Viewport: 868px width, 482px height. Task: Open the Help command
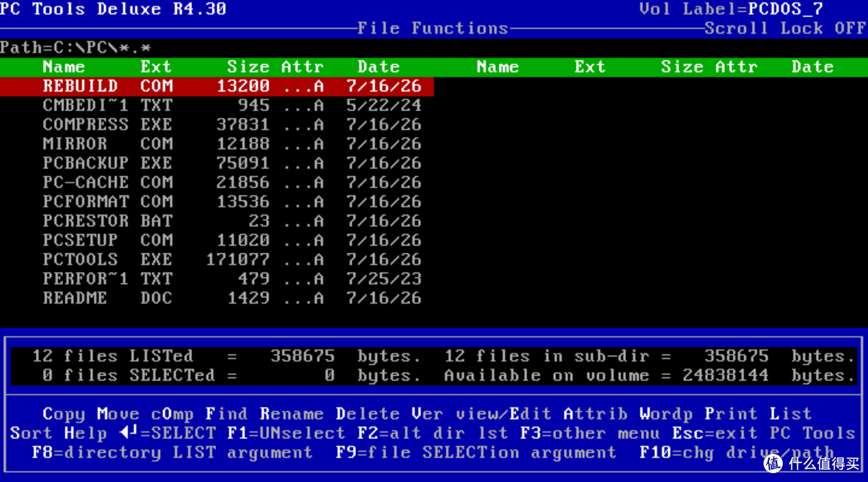[x=85, y=433]
